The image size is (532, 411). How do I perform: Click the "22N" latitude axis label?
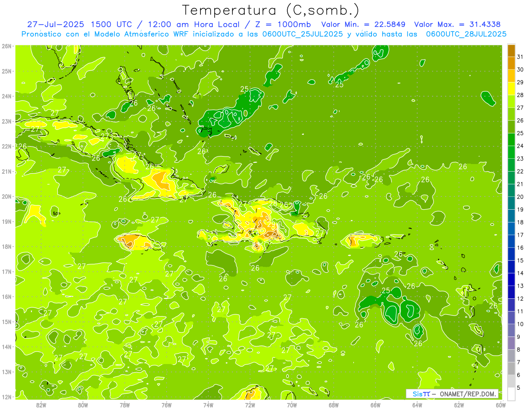6,146
